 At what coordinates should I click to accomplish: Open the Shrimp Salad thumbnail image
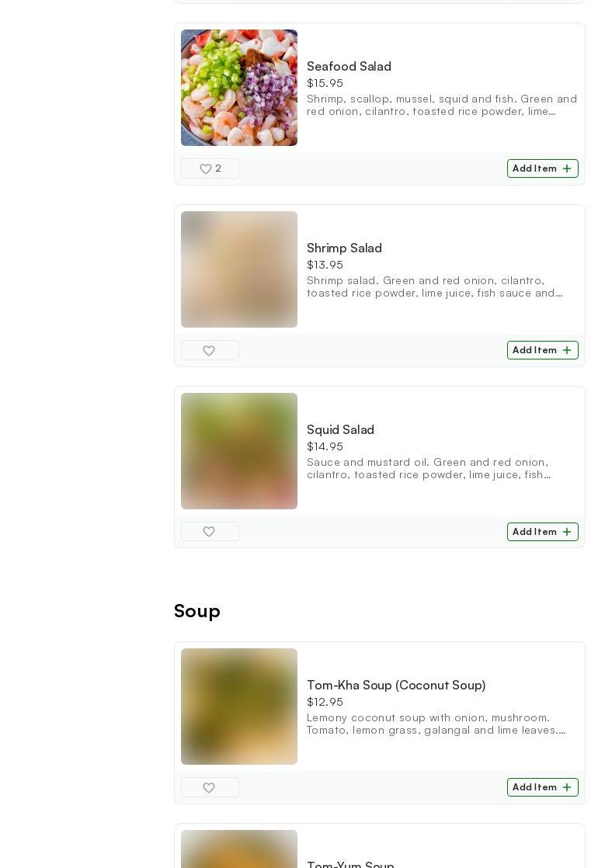click(239, 269)
